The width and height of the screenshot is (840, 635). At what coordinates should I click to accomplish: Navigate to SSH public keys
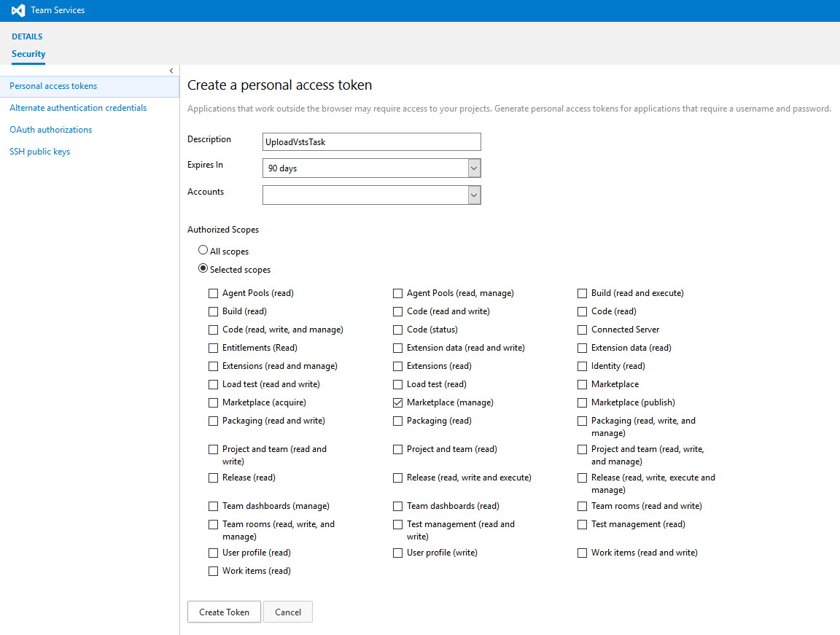(x=39, y=152)
